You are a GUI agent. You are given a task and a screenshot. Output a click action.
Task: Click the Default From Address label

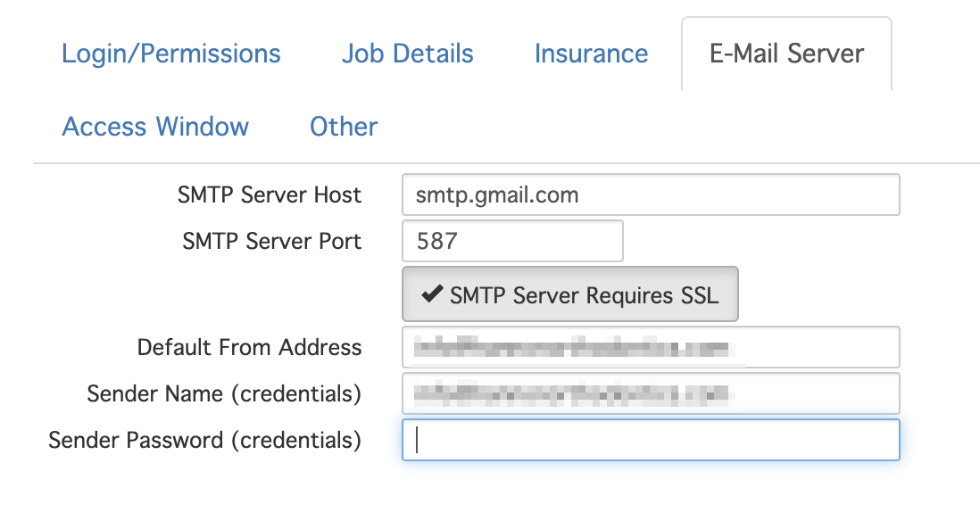[x=249, y=347]
